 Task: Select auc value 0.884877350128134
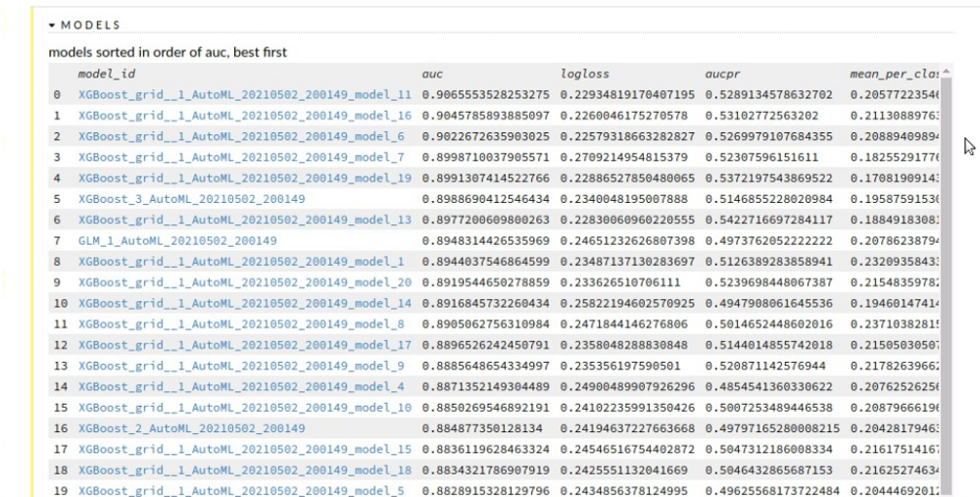[x=482, y=428]
